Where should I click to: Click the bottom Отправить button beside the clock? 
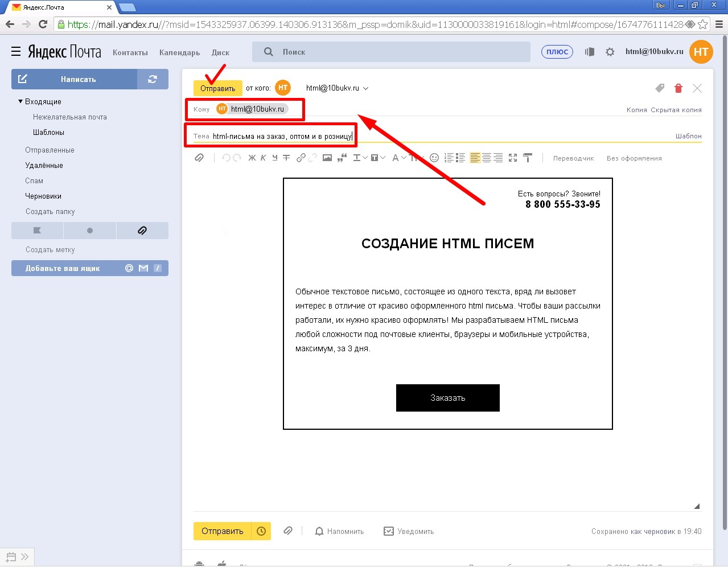(223, 531)
